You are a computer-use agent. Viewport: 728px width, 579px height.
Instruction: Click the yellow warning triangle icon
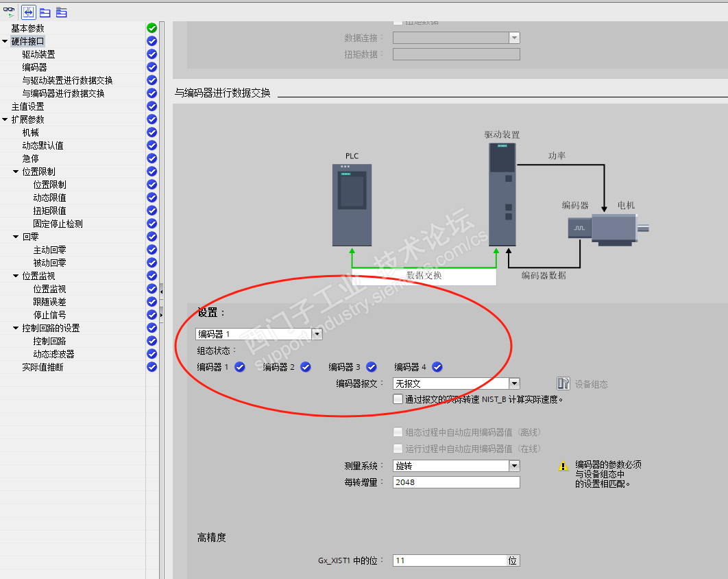tap(563, 466)
